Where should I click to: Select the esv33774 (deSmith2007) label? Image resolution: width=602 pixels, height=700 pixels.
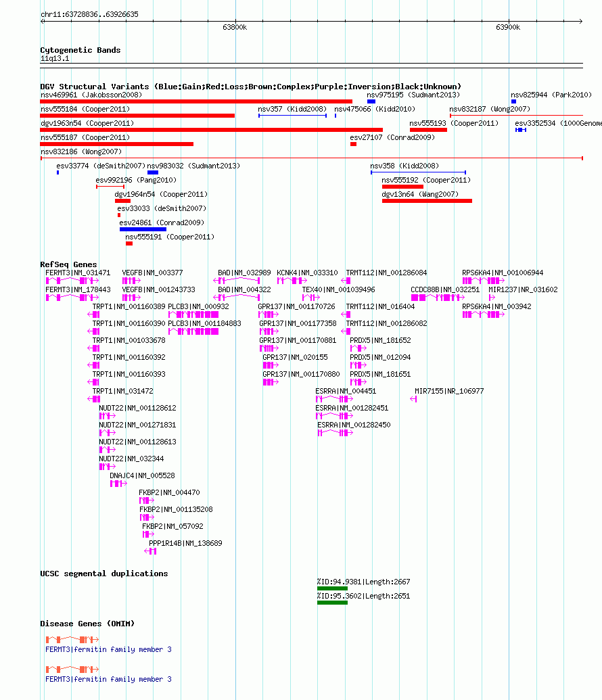pyautogui.click(x=101, y=166)
